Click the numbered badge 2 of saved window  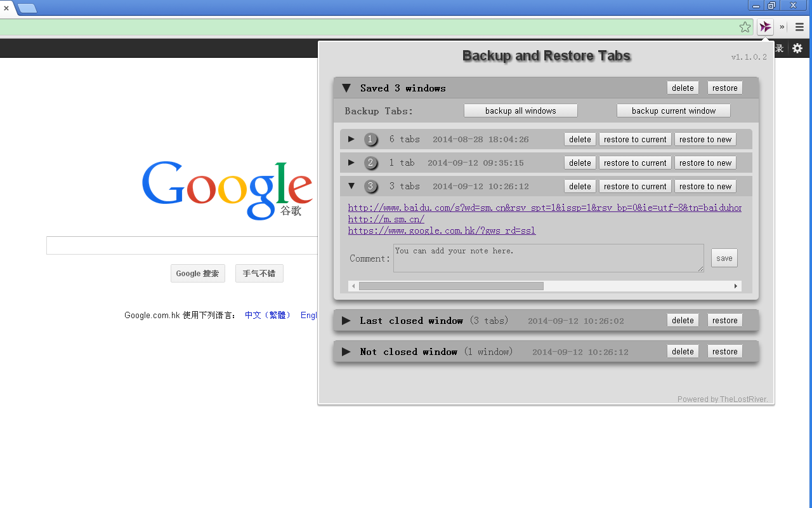coord(371,163)
